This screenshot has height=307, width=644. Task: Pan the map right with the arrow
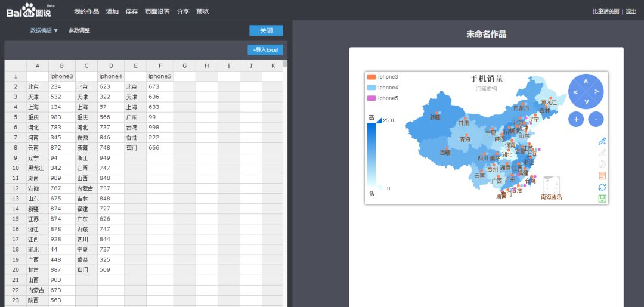click(596, 92)
